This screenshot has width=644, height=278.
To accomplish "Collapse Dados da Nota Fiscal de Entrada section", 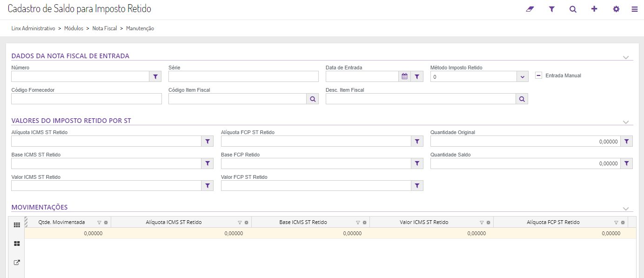I will 625,57.
